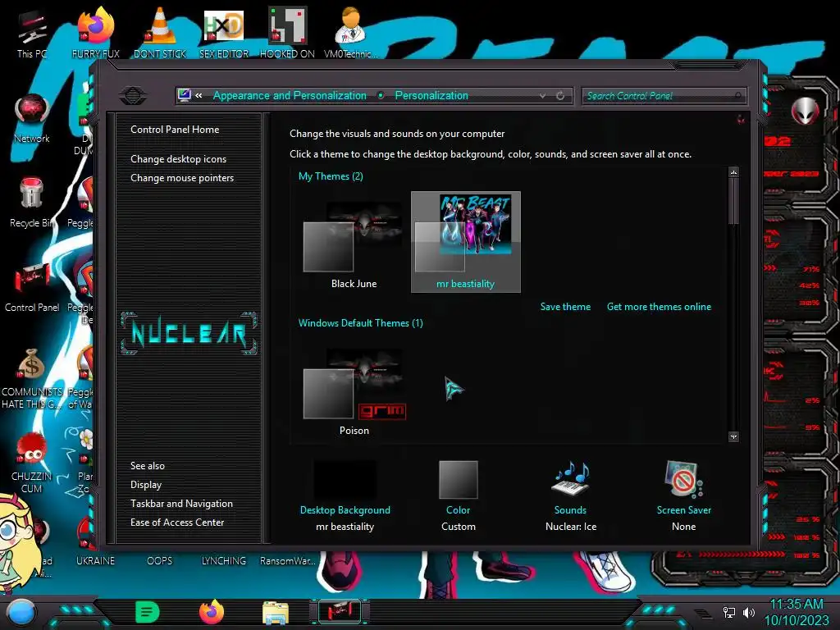Click the taskbar clock showing 11:35 AM
840x630 pixels.
tap(796, 605)
